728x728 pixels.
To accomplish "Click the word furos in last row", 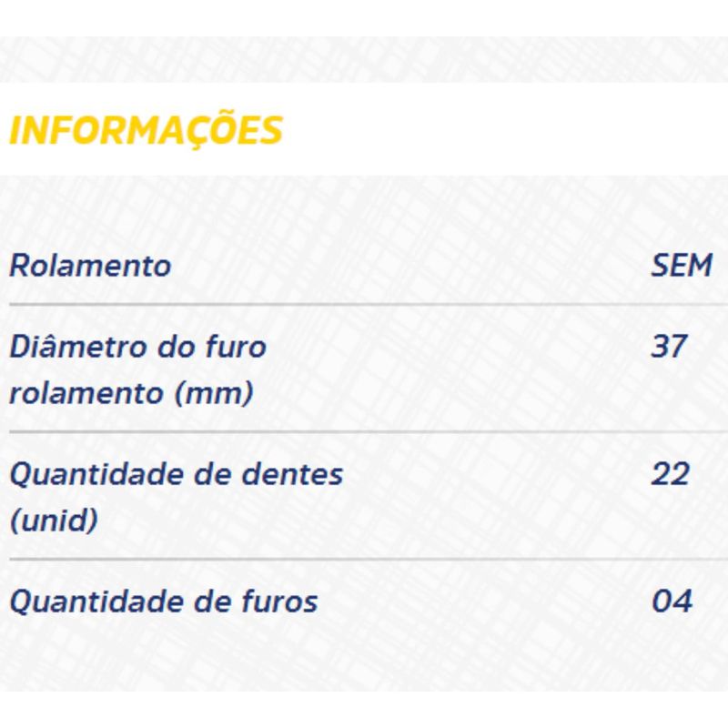I will pyautogui.click(x=279, y=602).
